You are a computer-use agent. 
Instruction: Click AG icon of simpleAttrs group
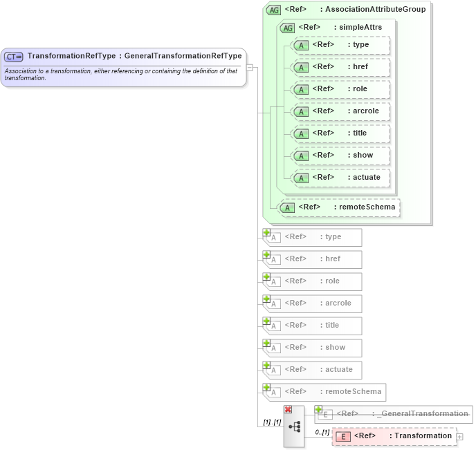click(x=288, y=28)
